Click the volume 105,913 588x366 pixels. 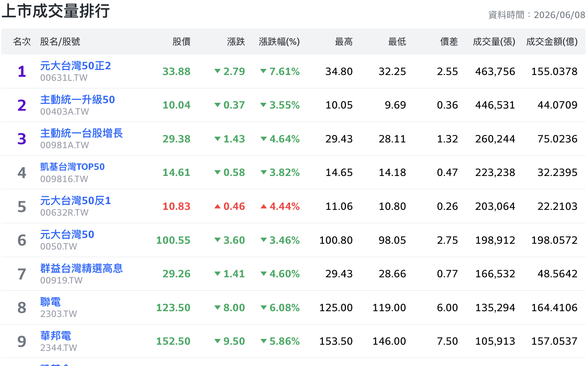[x=495, y=341]
